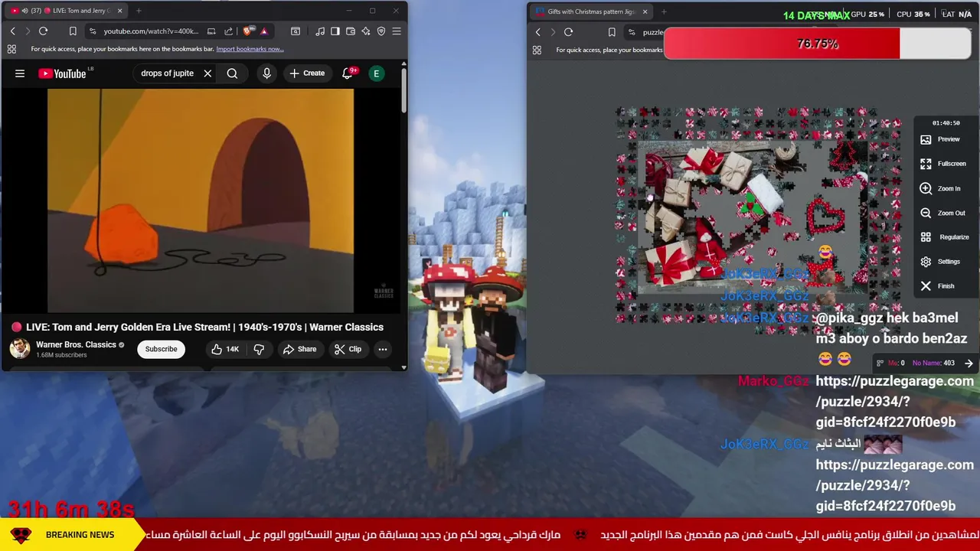The width and height of the screenshot is (980, 551).
Task: Open the Warner Bros. Classics channel name
Action: coord(76,345)
